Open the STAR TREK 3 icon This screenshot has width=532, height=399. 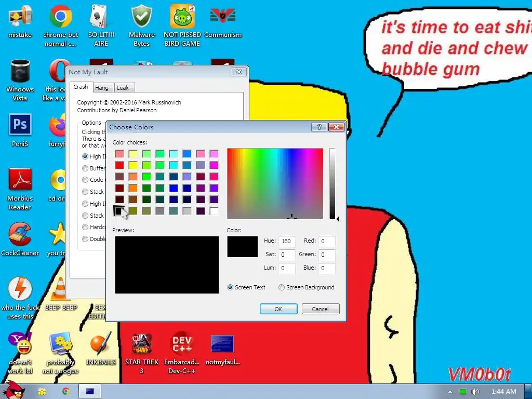coord(141,353)
